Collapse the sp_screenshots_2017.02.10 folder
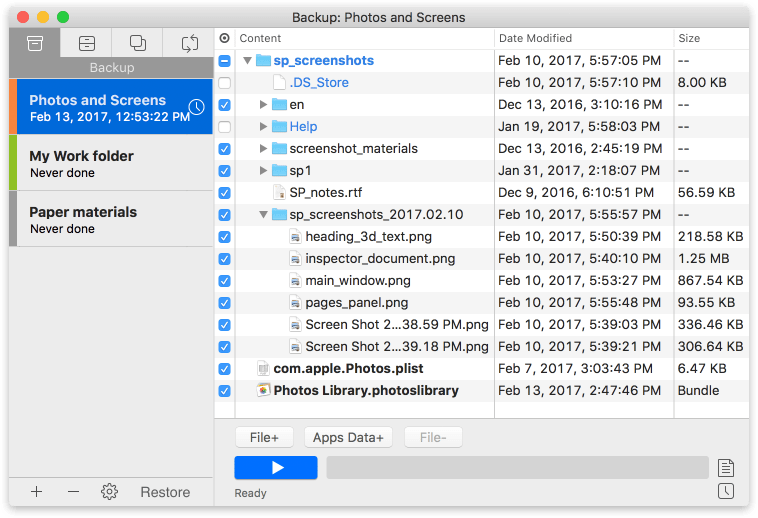 [263, 215]
